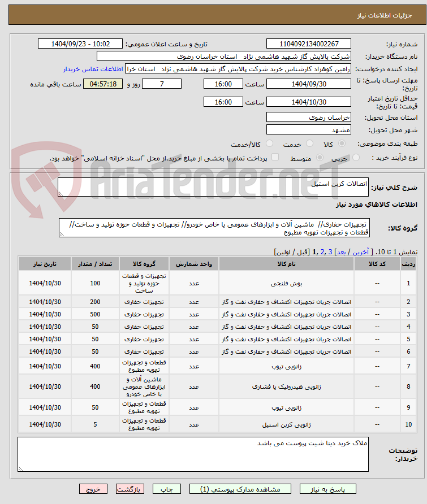The width and height of the screenshot is (427, 504).
Task: Click the تاریخ نیاز column header
Action: [x=45, y=264]
